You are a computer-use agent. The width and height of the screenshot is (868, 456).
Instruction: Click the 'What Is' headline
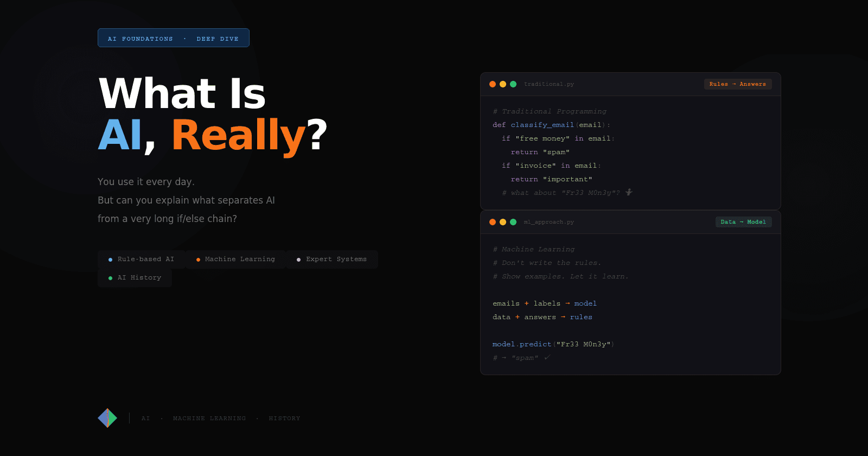(182, 94)
